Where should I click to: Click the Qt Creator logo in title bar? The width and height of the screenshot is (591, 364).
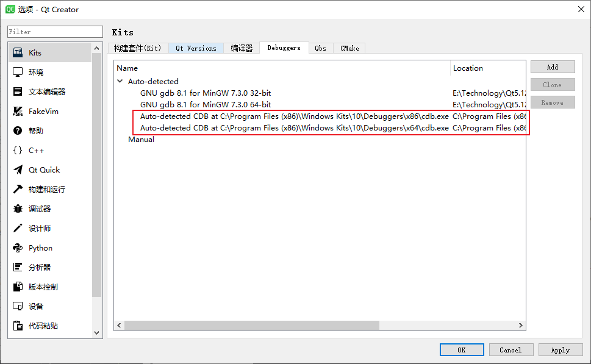(x=10, y=9)
